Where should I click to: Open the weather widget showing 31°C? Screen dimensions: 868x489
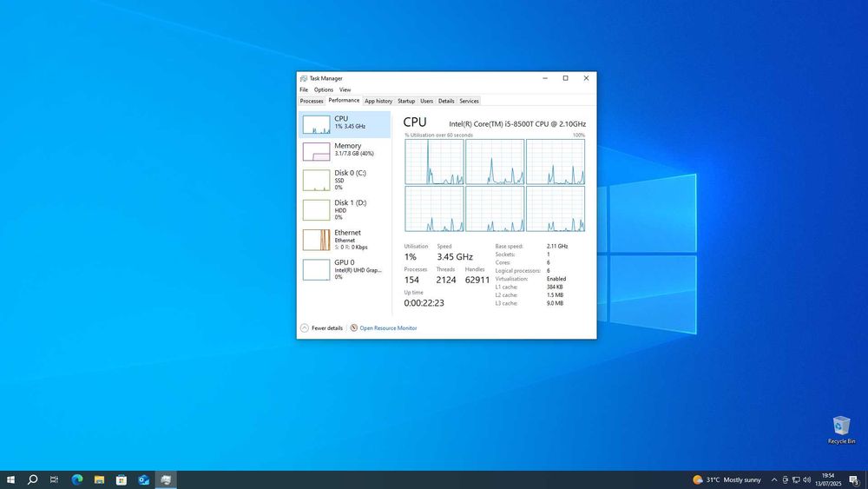click(x=727, y=479)
